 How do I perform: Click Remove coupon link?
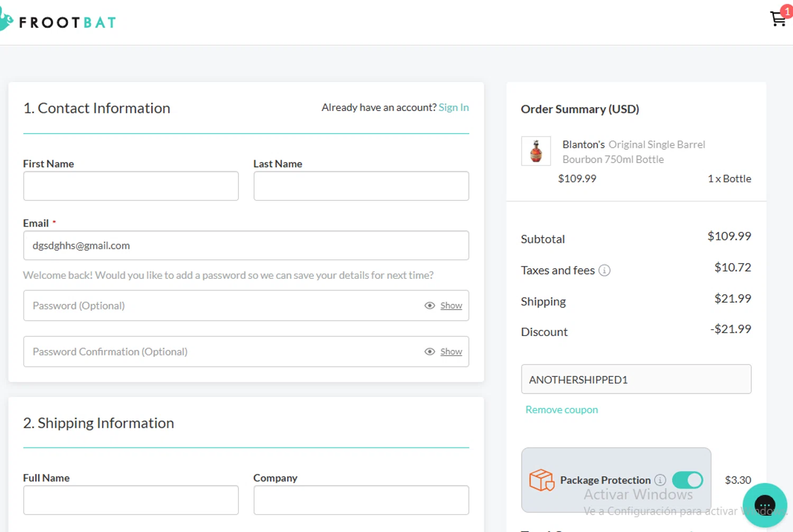click(561, 409)
